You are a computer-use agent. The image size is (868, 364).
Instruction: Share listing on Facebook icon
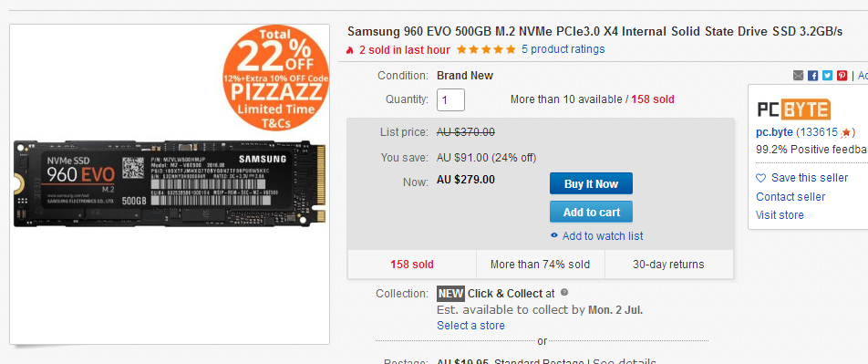coord(812,76)
